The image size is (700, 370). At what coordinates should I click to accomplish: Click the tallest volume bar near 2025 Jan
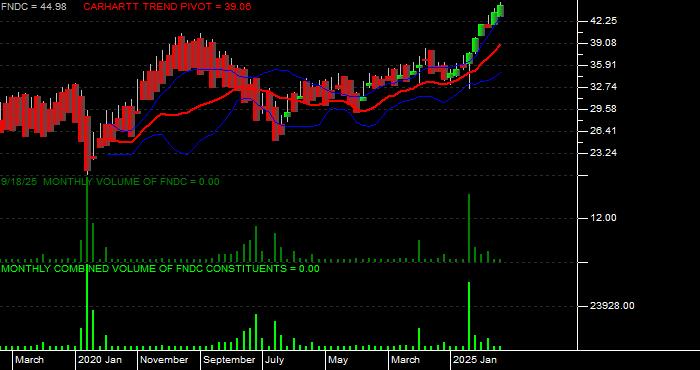point(469,228)
